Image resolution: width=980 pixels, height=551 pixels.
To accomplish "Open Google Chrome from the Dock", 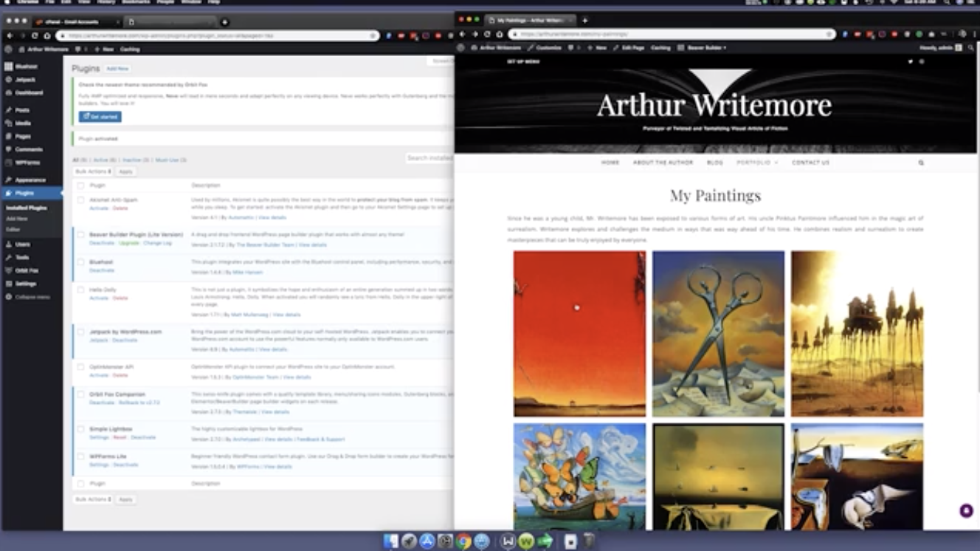I will [x=463, y=541].
